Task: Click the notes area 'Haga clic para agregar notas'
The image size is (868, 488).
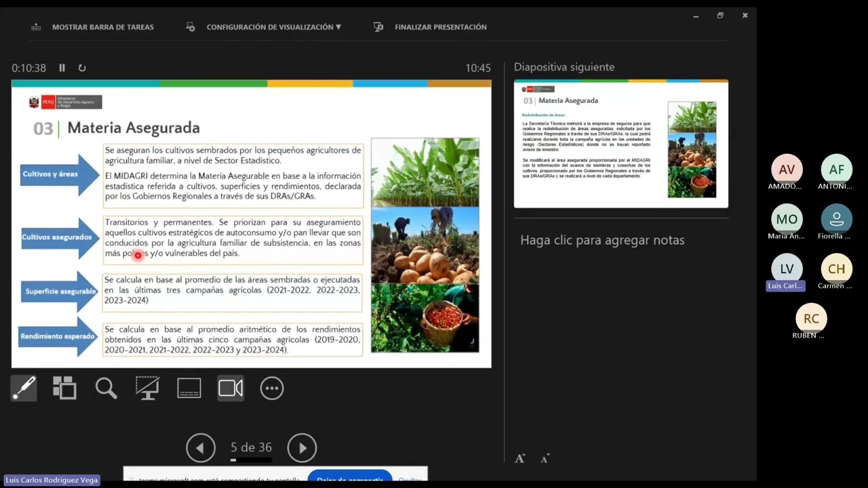Action: (x=602, y=240)
